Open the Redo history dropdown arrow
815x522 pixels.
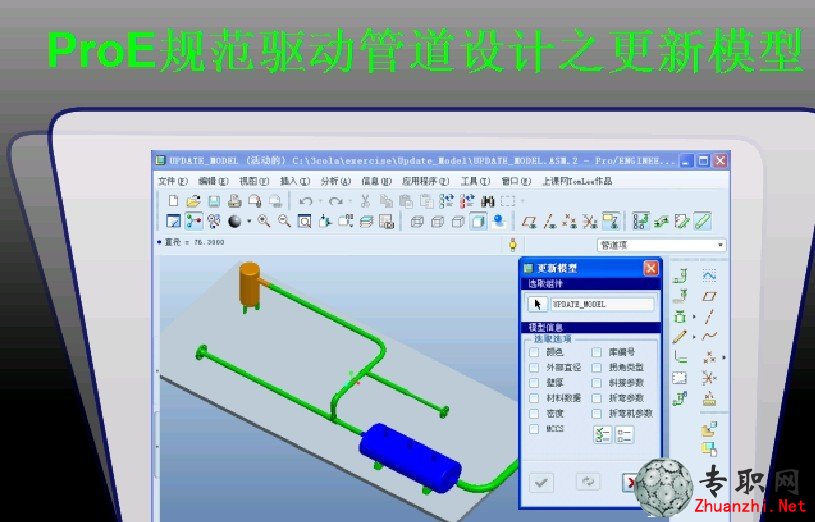[350, 201]
